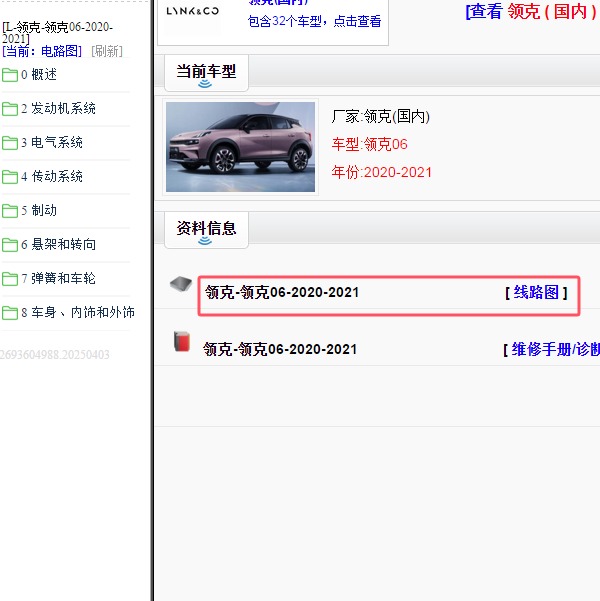Open folder icon for 8 车身、内饰和外饰
This screenshot has height=601, width=600.
(x=10, y=312)
